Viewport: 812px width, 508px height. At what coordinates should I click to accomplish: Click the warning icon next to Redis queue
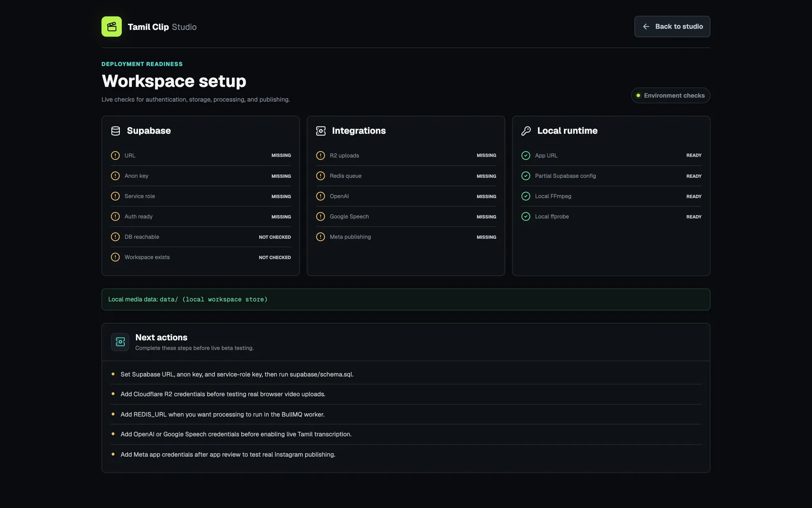tap(320, 176)
